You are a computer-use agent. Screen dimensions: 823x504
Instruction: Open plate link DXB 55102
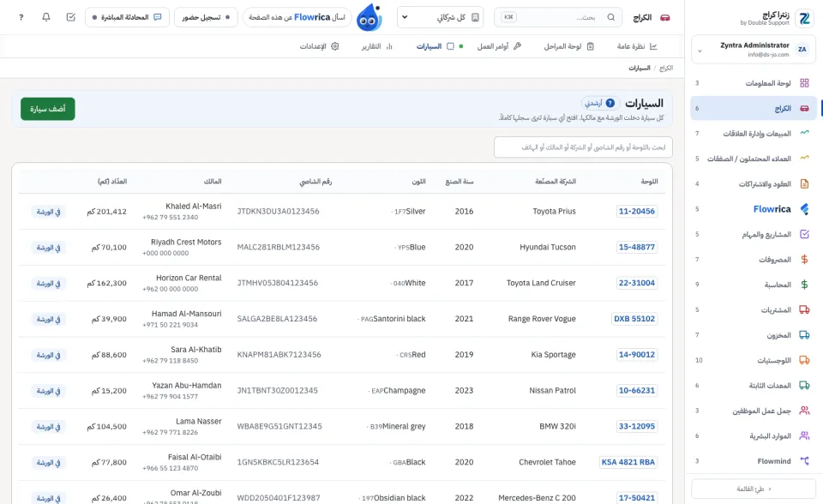click(634, 319)
